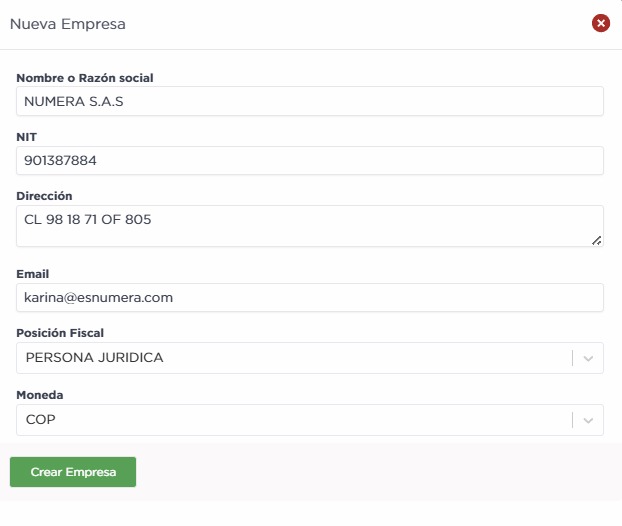
Task: Click the PERSONA JURIDICA selected value
Action: (x=94, y=358)
